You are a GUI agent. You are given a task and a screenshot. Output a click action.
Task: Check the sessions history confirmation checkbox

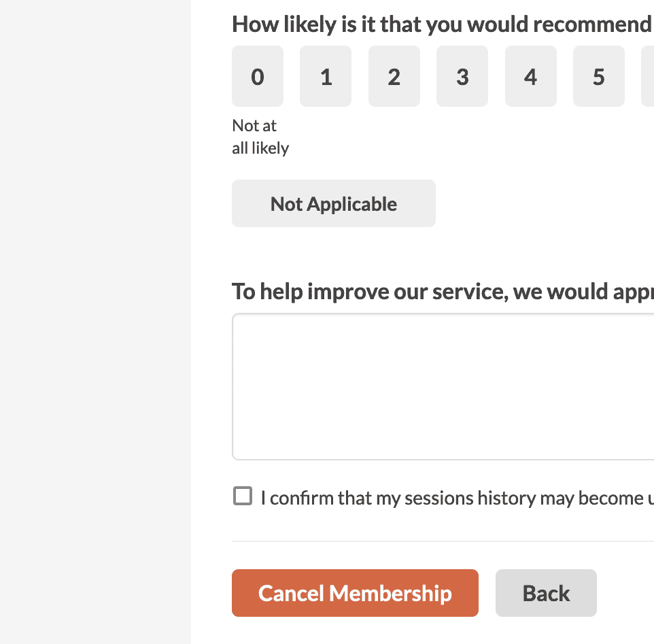pos(241,497)
